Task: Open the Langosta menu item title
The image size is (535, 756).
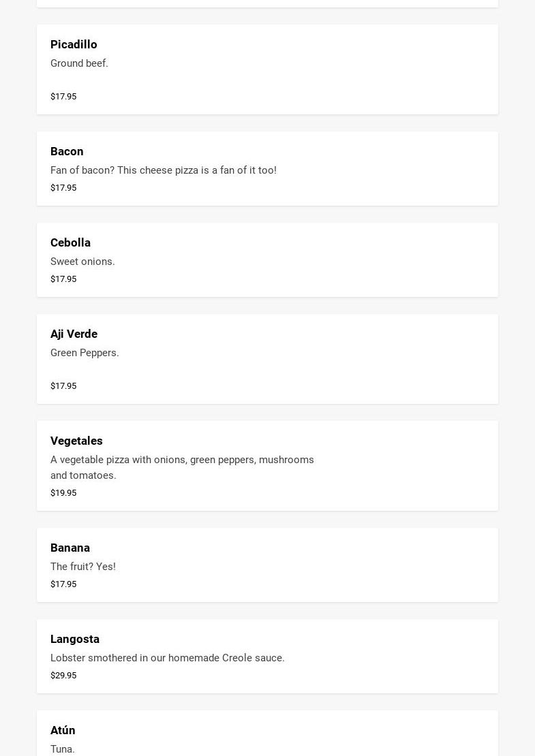Action: 75,639
